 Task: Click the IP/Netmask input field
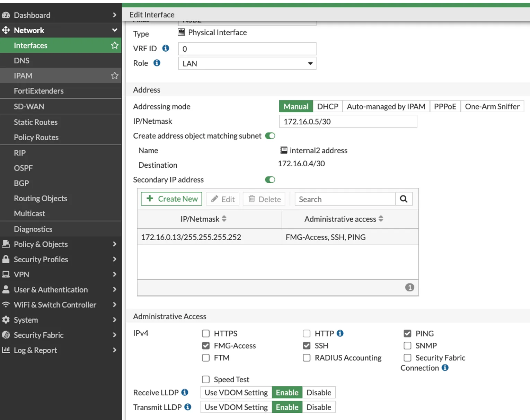[x=348, y=121]
